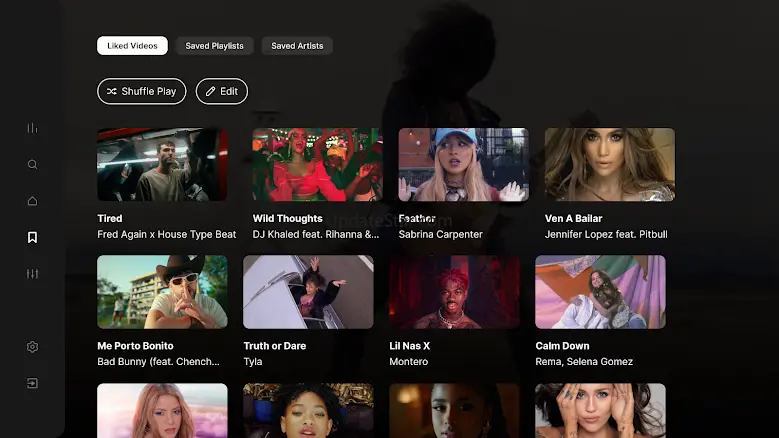Play the Feather video thumbnail
The width and height of the screenshot is (779, 438).
464,164
